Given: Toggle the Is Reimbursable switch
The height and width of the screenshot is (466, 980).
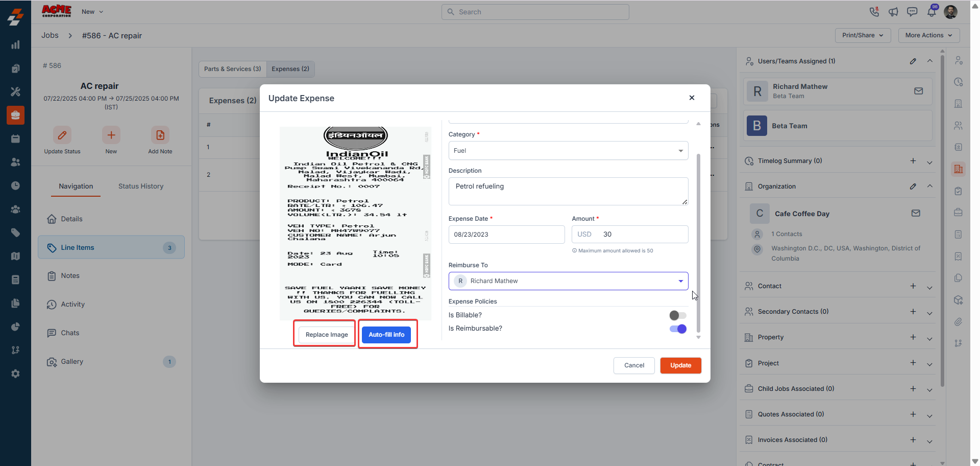Looking at the screenshot, I should click(678, 329).
